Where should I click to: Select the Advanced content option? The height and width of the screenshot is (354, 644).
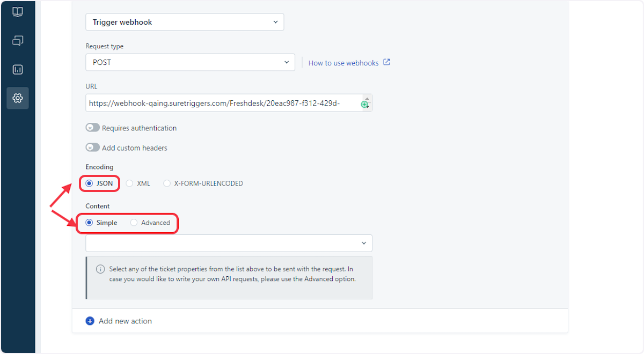tap(133, 222)
